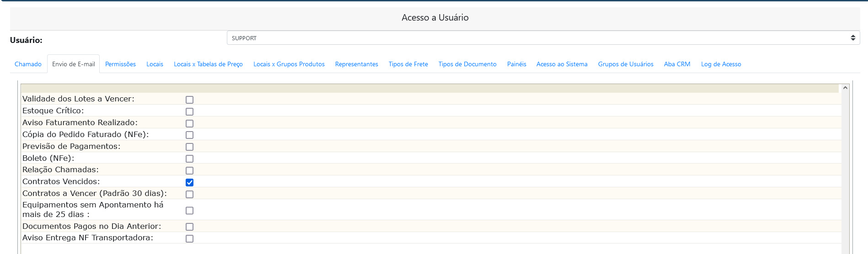Image resolution: width=868 pixels, height=254 pixels.
Task: Open the Permissões tab
Action: [x=120, y=64]
